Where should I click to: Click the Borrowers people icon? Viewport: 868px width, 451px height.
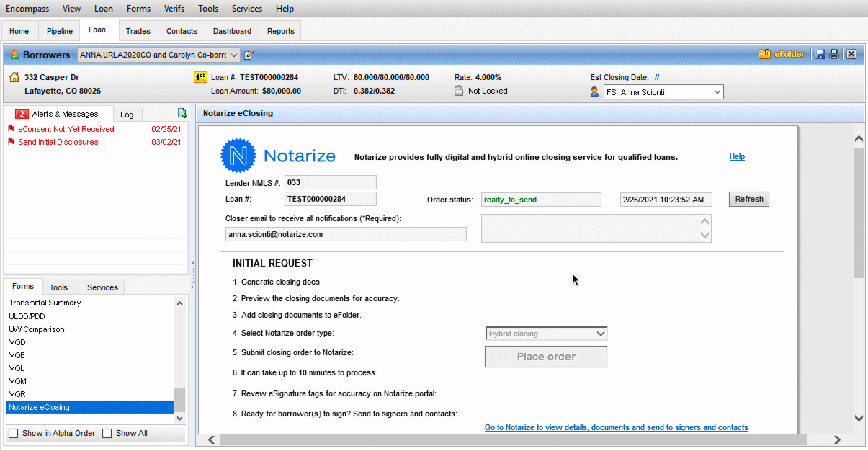coord(14,55)
